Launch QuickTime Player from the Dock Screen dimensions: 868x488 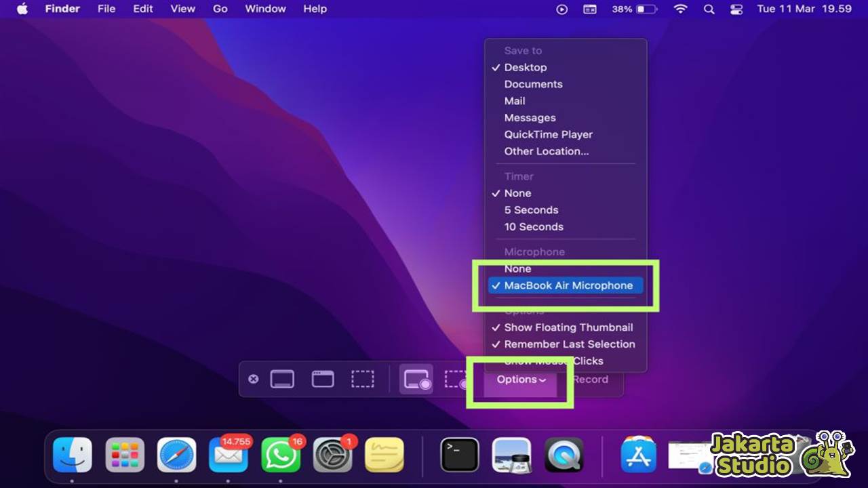coord(564,454)
